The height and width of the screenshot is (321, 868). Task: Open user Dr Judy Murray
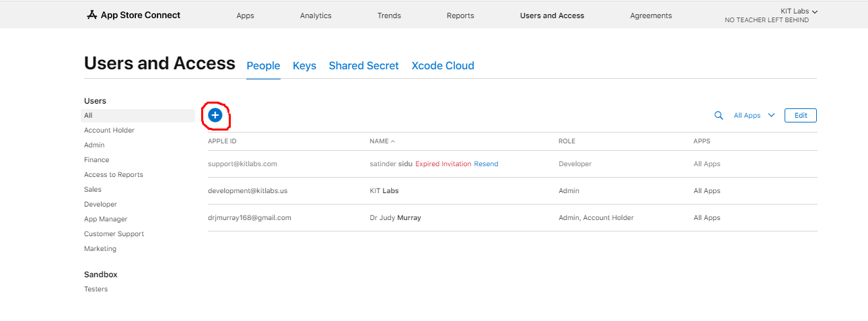pos(395,218)
